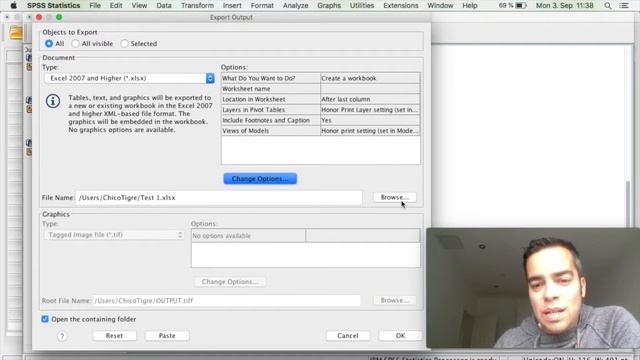Click 'Include Footnotes and Caption' row label
Viewport: 640px width, 360px height.
[x=266, y=120]
